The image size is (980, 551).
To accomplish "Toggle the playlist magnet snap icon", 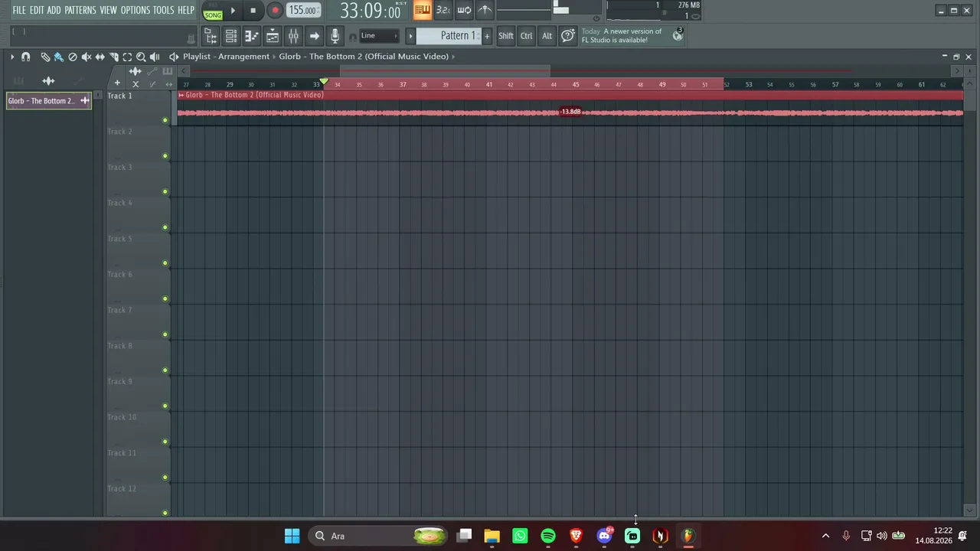I will [26, 57].
